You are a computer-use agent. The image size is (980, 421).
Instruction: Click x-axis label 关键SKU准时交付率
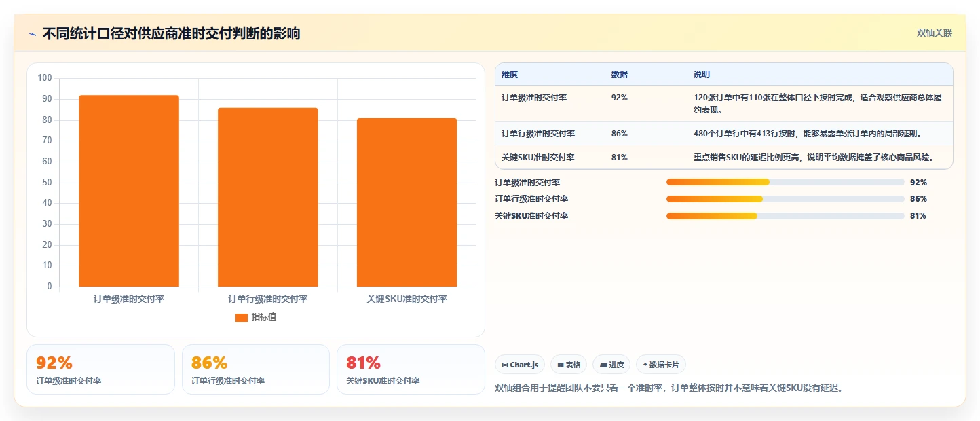click(x=407, y=299)
